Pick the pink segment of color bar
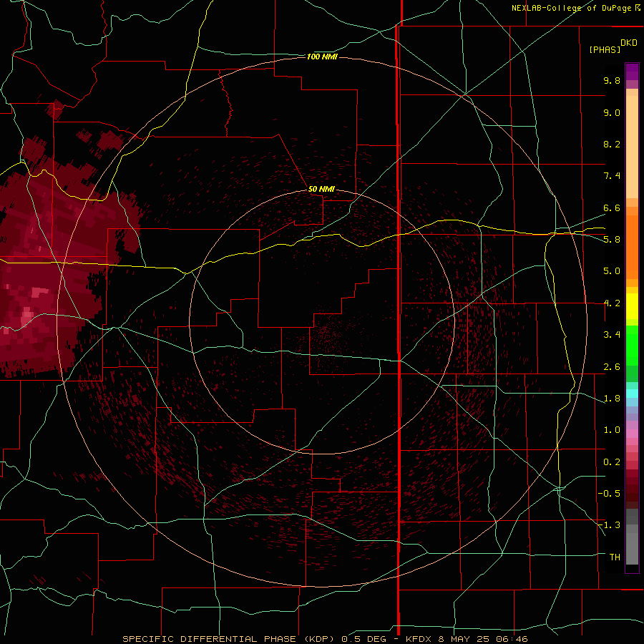644x644 pixels. [632, 434]
